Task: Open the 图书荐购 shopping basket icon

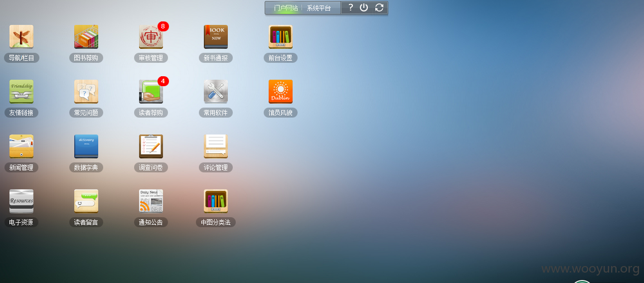Action: (x=86, y=37)
